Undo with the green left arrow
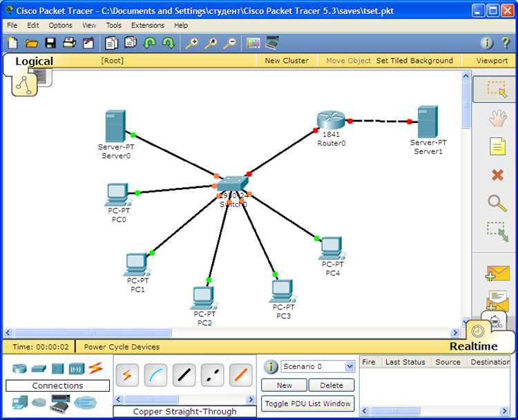This screenshot has height=420, width=518. tap(150, 43)
